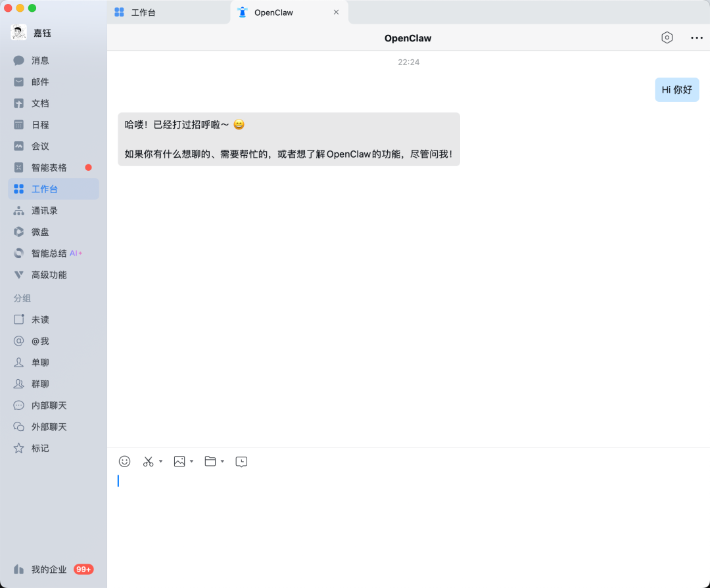
Task: Click the send file folder icon
Action: point(211,461)
